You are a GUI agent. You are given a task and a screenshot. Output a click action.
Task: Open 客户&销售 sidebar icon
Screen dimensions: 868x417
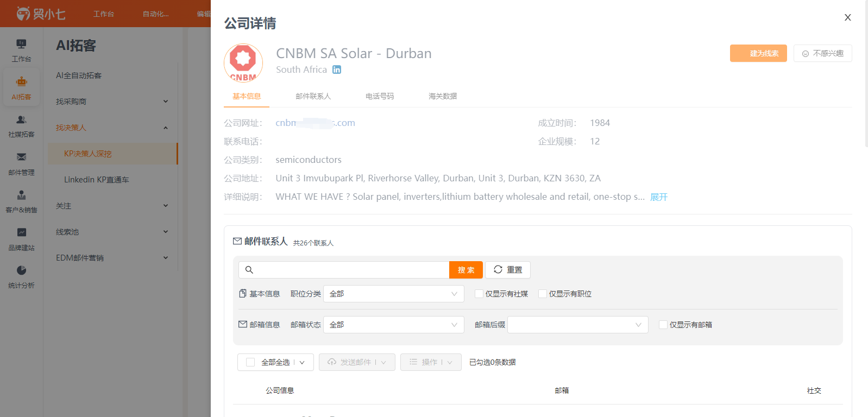[21, 195]
